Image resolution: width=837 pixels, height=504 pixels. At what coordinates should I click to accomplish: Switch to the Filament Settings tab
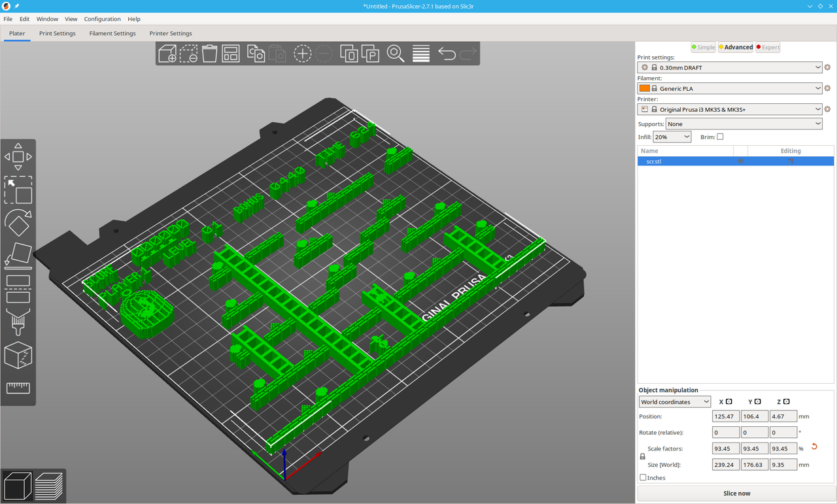tap(112, 33)
